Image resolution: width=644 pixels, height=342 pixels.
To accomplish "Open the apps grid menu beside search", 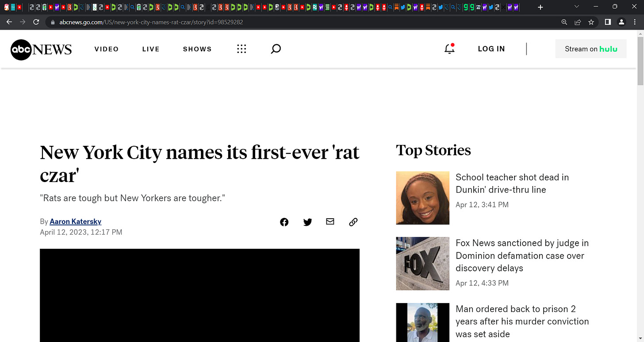I will (x=241, y=49).
